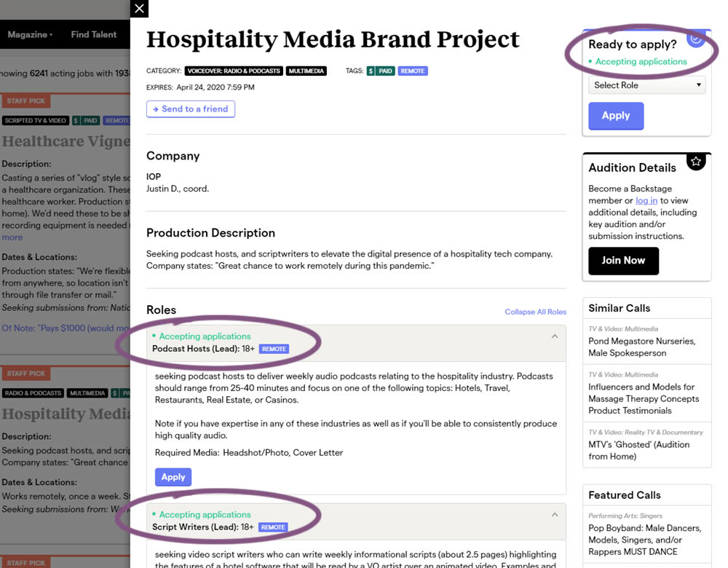The width and height of the screenshot is (728, 568).
Task: Click Send to a friend
Action: [x=191, y=109]
